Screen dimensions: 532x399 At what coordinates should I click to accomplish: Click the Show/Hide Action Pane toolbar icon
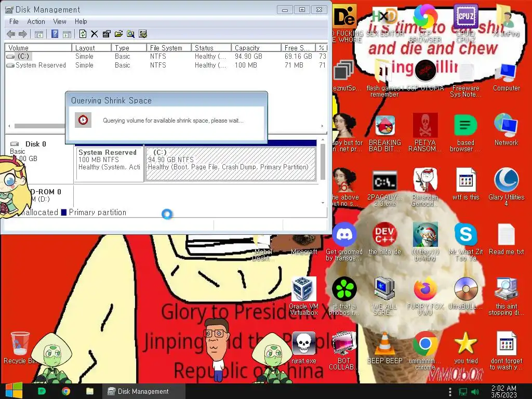[x=67, y=34]
